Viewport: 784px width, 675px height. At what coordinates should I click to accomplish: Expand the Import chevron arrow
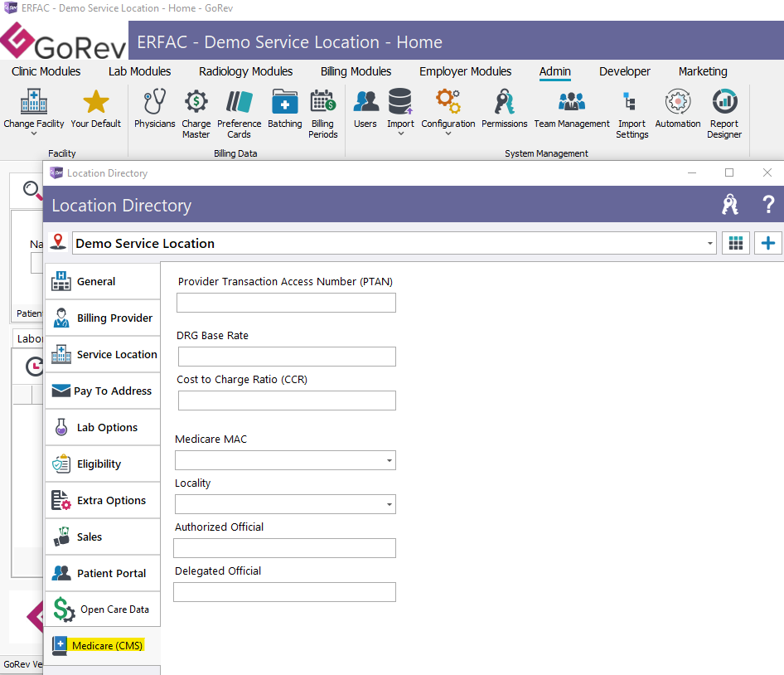(400, 134)
